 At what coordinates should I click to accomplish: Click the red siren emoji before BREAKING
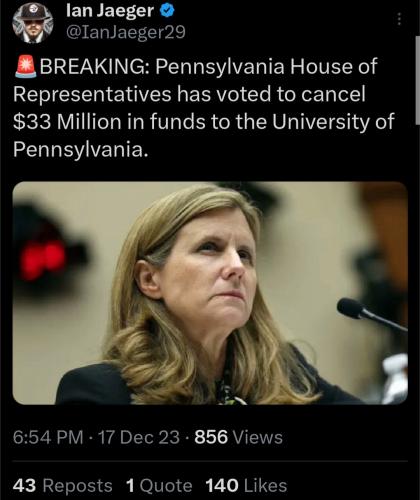26,67
